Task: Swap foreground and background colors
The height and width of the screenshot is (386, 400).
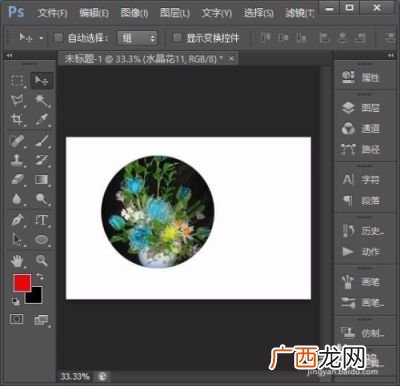Action: 40,277
